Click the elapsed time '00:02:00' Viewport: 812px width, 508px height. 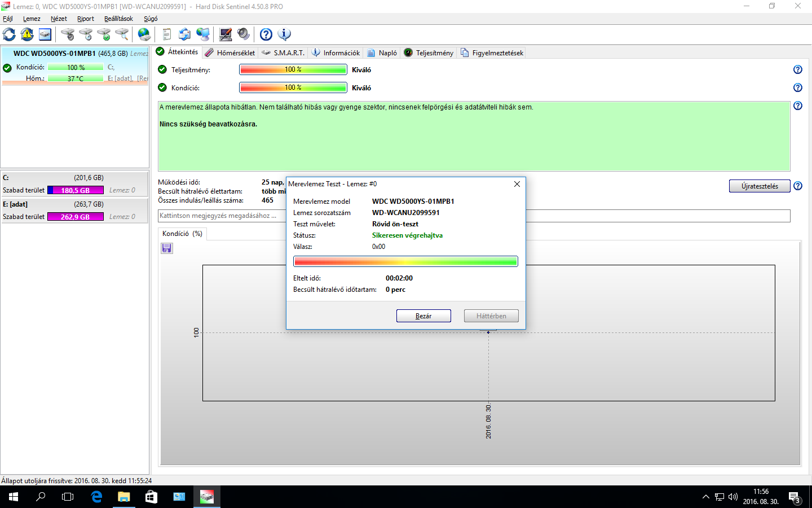(x=399, y=278)
